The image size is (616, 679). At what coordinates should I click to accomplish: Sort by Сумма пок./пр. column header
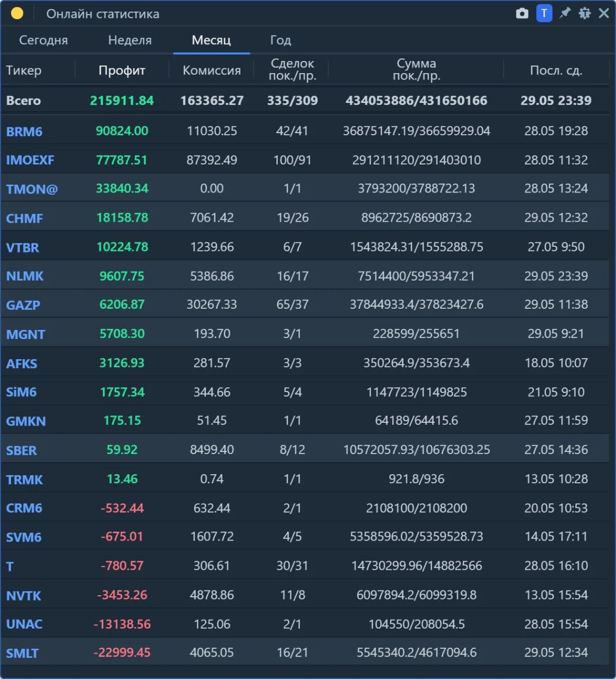(x=416, y=69)
